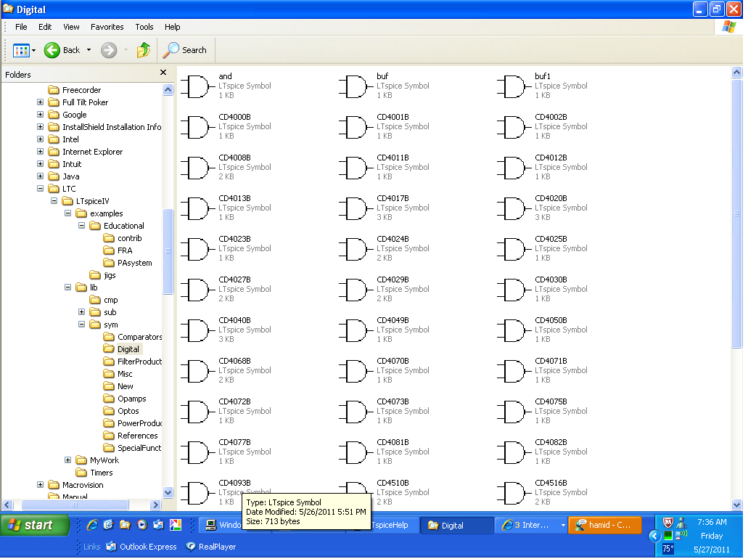Click the Windows start button
This screenshot has height=559, width=756.
click(x=35, y=525)
